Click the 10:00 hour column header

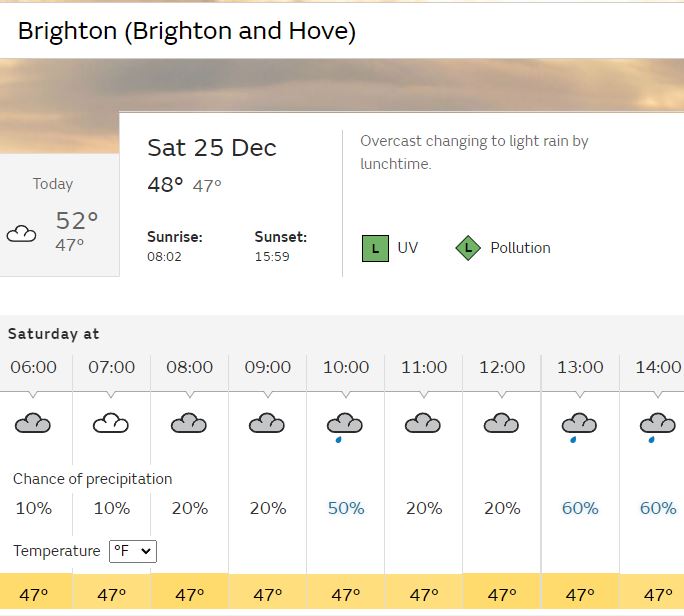pos(346,367)
